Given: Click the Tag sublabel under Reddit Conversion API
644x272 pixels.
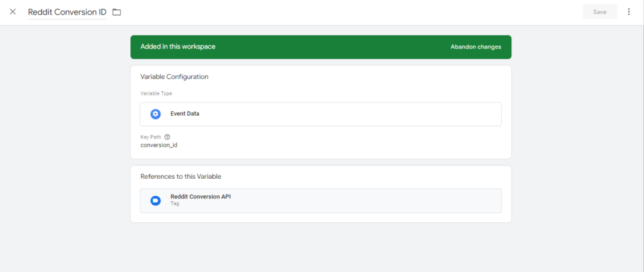Looking at the screenshot, I should pyautogui.click(x=175, y=204).
